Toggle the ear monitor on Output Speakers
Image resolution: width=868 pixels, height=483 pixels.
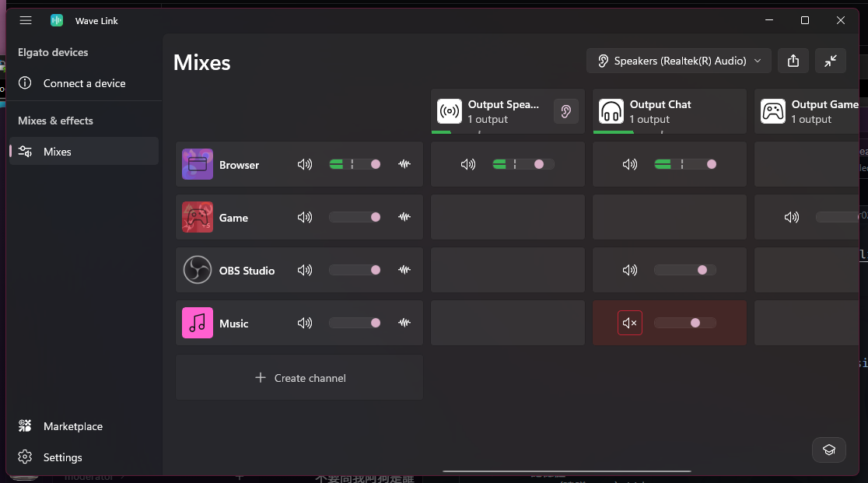pyautogui.click(x=565, y=111)
